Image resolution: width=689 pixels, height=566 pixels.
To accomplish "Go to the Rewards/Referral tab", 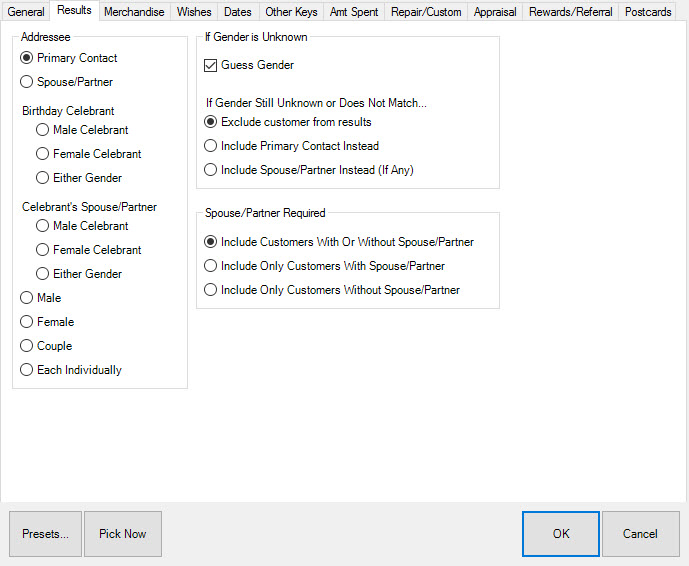I will coord(571,12).
